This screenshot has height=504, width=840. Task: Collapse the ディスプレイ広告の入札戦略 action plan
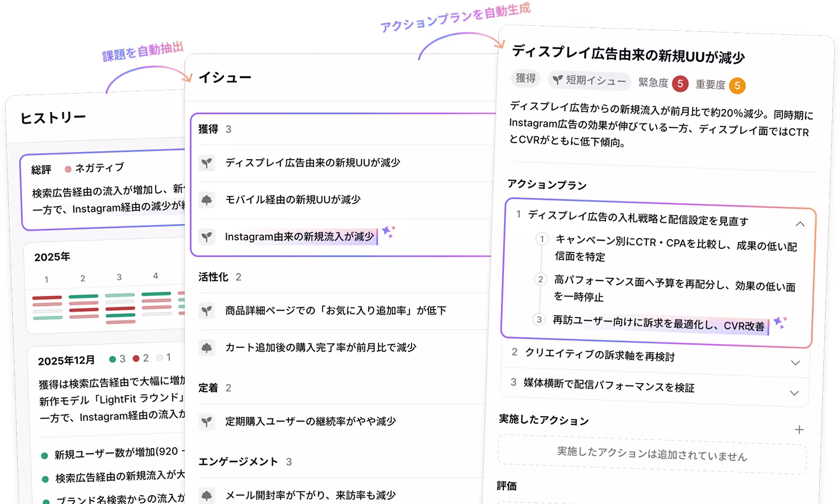pyautogui.click(x=800, y=224)
